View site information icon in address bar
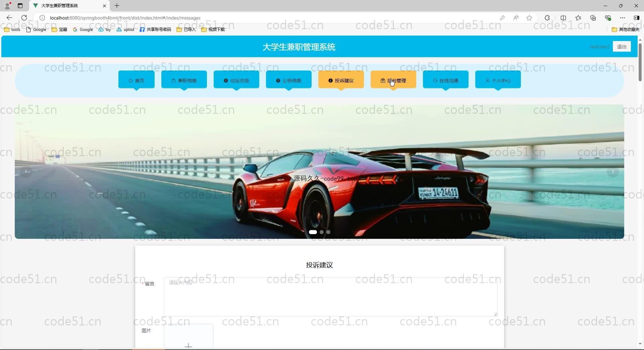This screenshot has width=644, height=350. coord(42,18)
